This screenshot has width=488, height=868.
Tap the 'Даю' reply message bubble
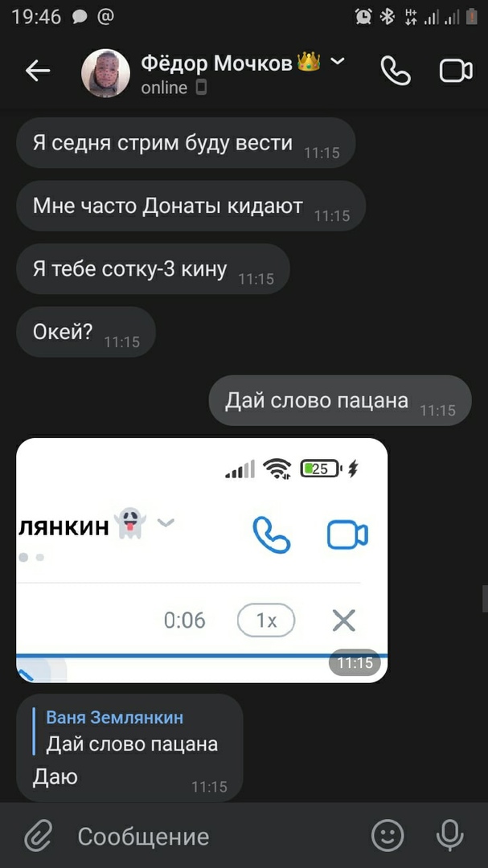point(129,747)
